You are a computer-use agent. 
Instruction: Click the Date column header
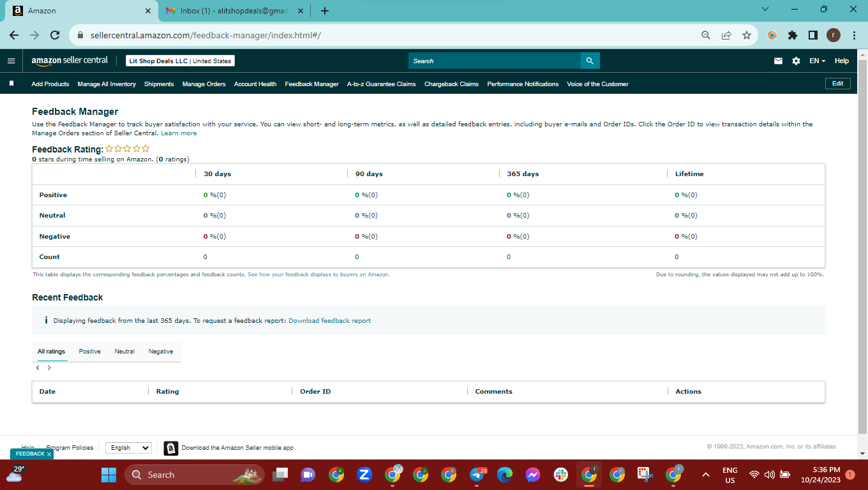(x=47, y=392)
